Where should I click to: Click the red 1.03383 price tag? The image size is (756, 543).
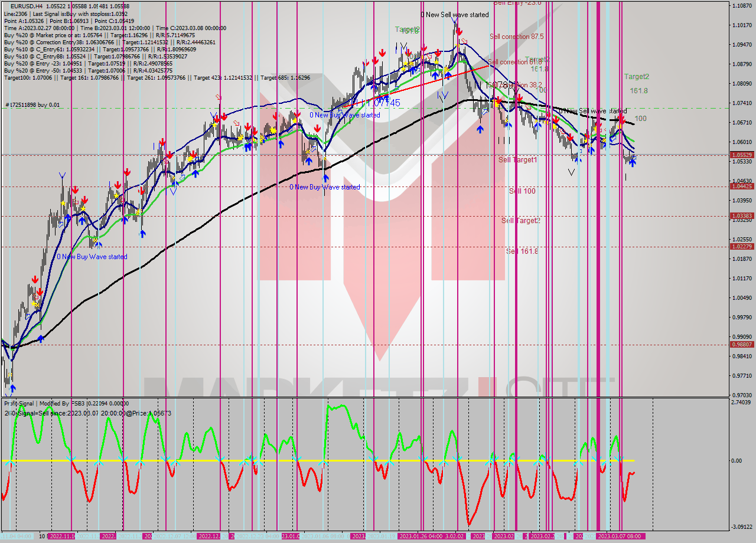741,216
